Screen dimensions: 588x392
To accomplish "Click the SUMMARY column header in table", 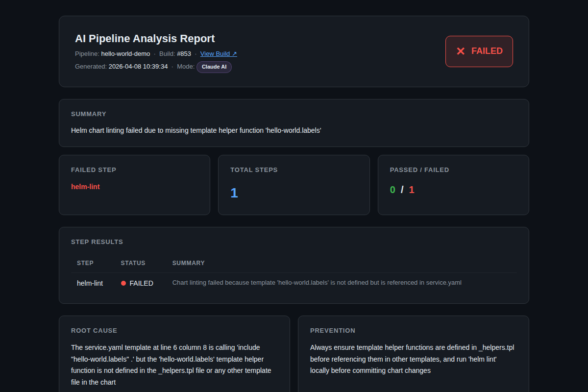I will point(189,263).
